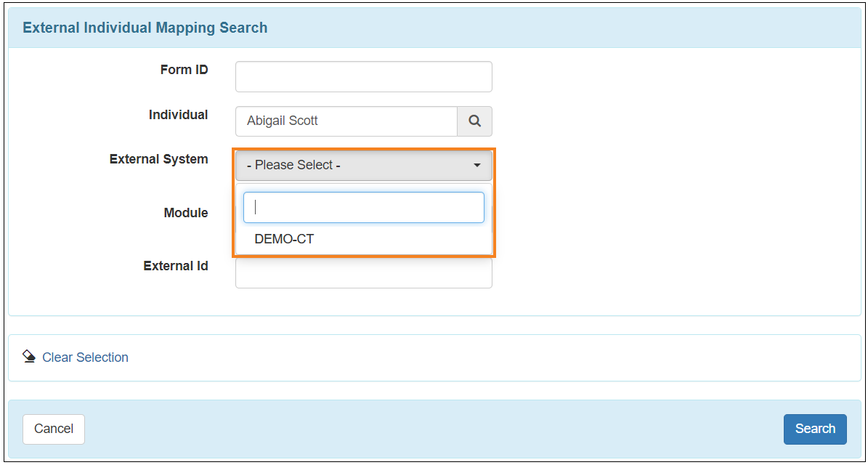868x465 pixels.
Task: Click the eraser icon next to Clear Selection
Action: point(29,356)
